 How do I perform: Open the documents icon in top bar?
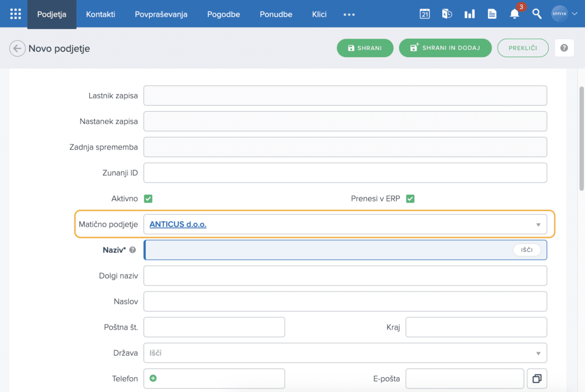click(x=492, y=14)
